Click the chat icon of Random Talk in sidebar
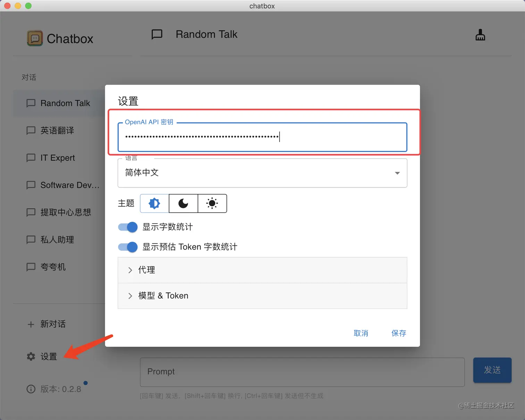 tap(31, 103)
